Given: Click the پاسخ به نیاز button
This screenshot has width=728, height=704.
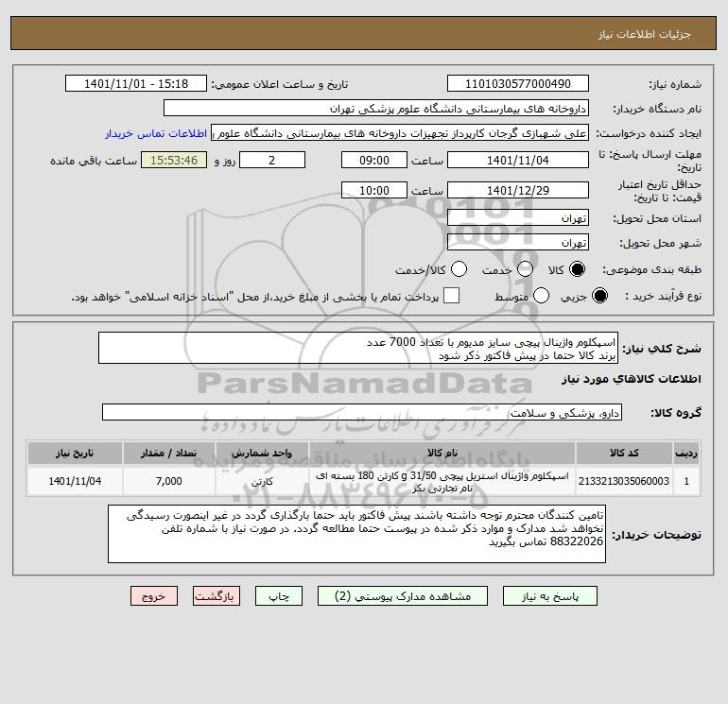Looking at the screenshot, I should click(x=549, y=596).
